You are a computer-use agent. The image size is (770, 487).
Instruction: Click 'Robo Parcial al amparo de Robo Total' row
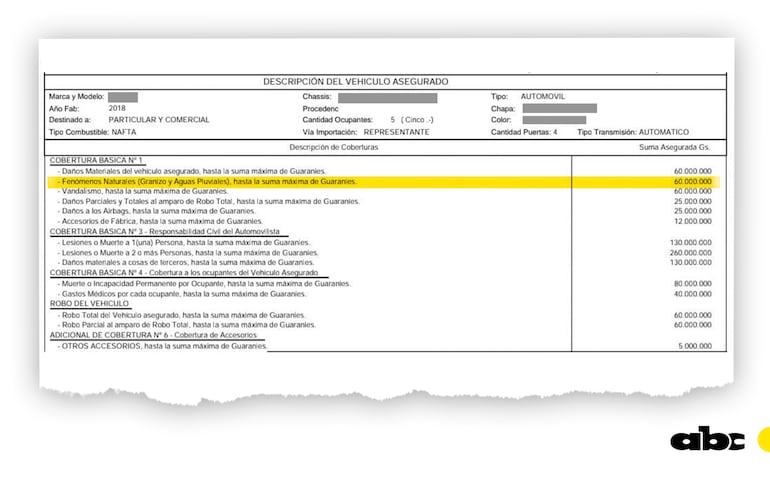pyautogui.click(x=187, y=325)
